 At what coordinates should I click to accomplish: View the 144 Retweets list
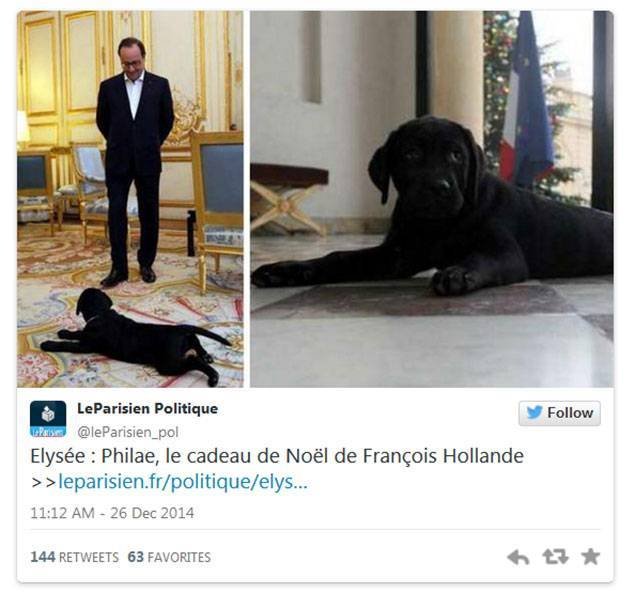click(75, 557)
